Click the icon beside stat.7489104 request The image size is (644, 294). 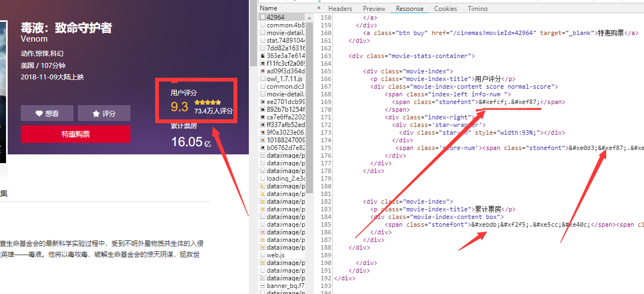[x=263, y=40]
